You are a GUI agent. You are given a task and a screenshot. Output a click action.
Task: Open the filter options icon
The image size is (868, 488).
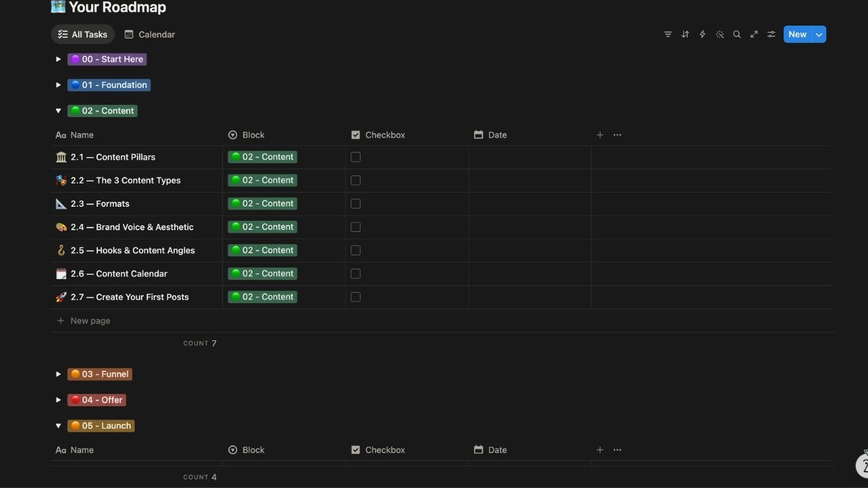[667, 34]
